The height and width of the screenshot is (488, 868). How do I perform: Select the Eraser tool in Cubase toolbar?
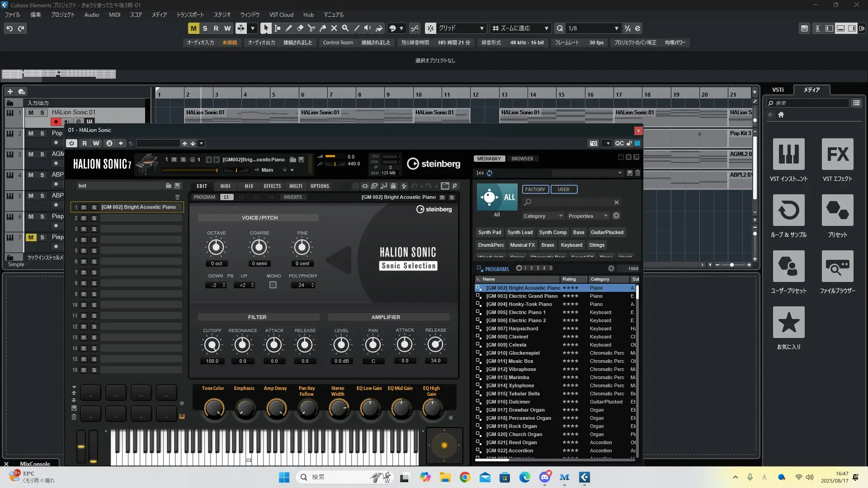pos(300,28)
